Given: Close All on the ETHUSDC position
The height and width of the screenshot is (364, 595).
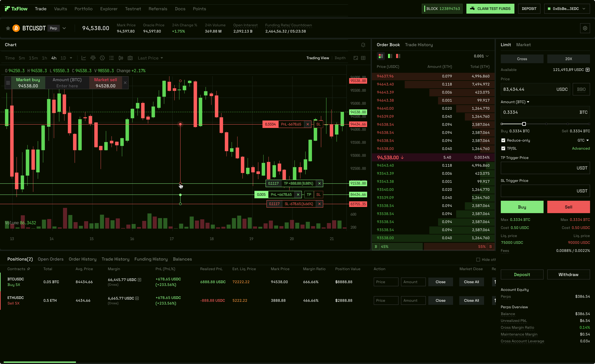Looking at the screenshot, I should [471, 300].
